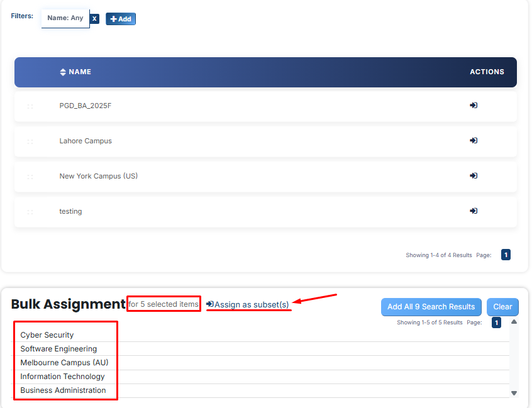Click drag handle of testing row

[x=30, y=212]
